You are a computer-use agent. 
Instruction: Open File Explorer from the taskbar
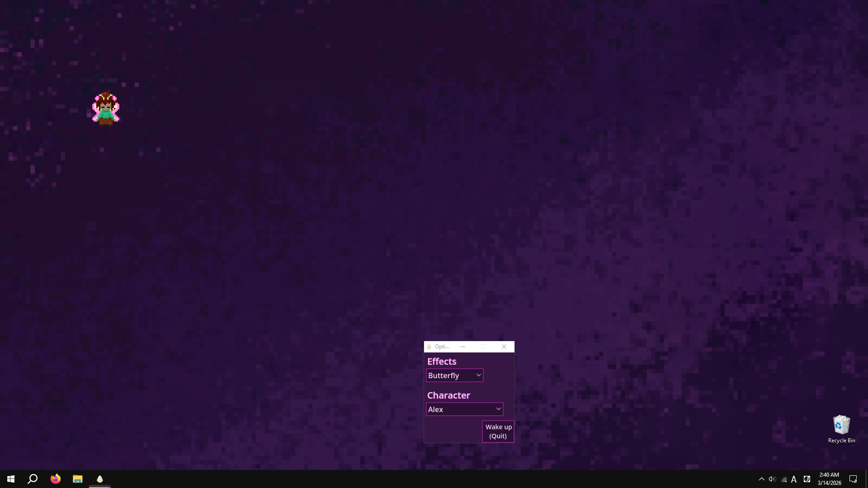pos(77,479)
